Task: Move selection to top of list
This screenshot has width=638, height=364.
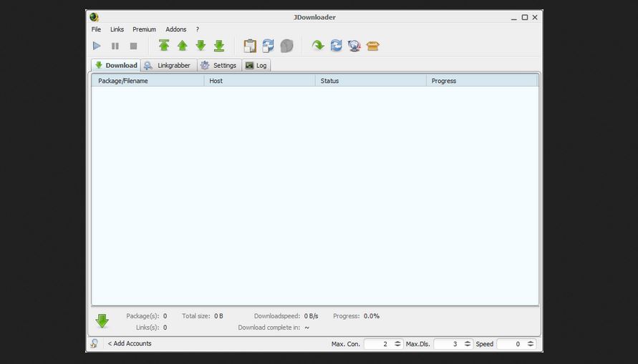Action: [x=164, y=46]
